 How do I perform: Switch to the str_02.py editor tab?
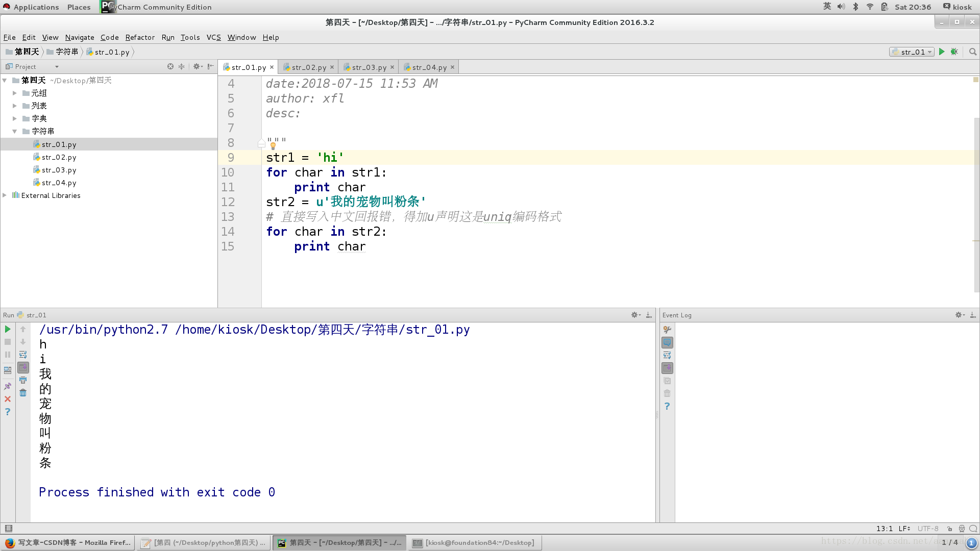coord(308,67)
